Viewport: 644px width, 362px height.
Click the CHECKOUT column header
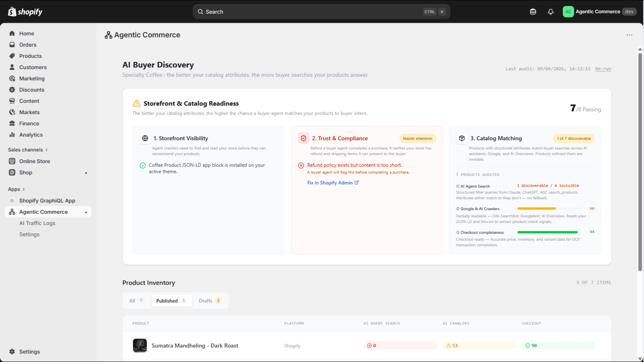[x=532, y=323]
